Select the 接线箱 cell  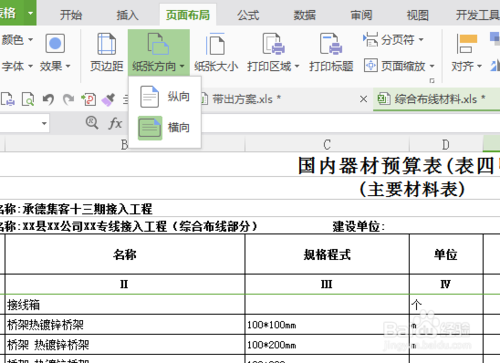125,305
